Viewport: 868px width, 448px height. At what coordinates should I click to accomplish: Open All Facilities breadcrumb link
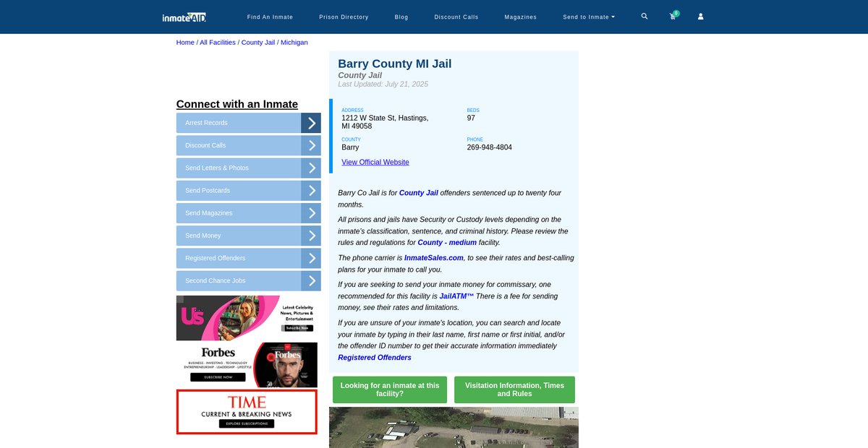[x=218, y=43]
